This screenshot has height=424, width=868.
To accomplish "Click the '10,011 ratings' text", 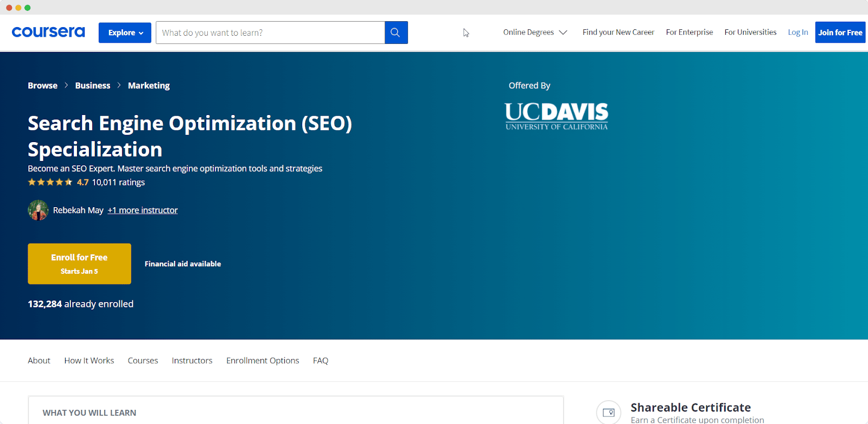I will (x=118, y=182).
